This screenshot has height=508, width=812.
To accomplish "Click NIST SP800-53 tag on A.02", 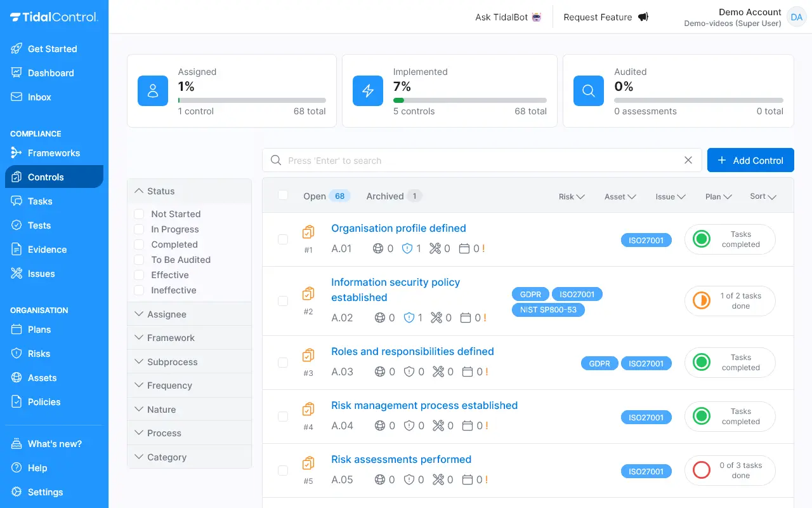I will [548, 310].
